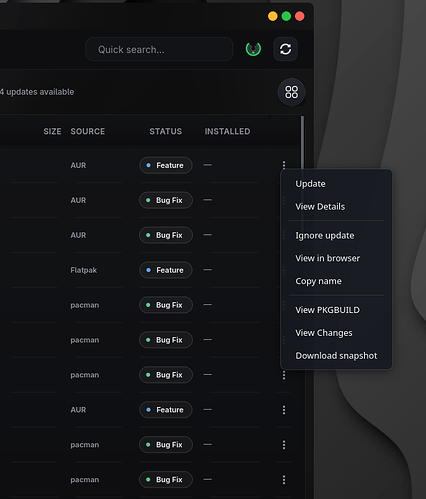The image size is (426, 499).
Task: Click the package list vertical scrollbar
Action: (302, 143)
